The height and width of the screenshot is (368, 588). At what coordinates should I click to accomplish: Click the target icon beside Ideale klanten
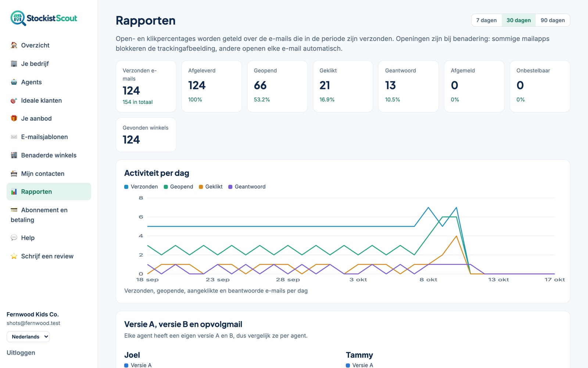[14, 100]
